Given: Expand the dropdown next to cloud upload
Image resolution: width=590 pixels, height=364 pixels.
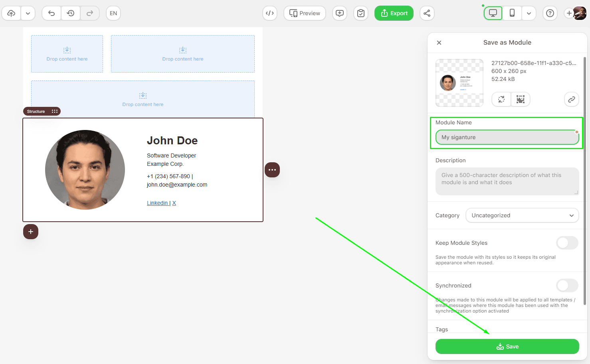Looking at the screenshot, I should click(x=28, y=13).
